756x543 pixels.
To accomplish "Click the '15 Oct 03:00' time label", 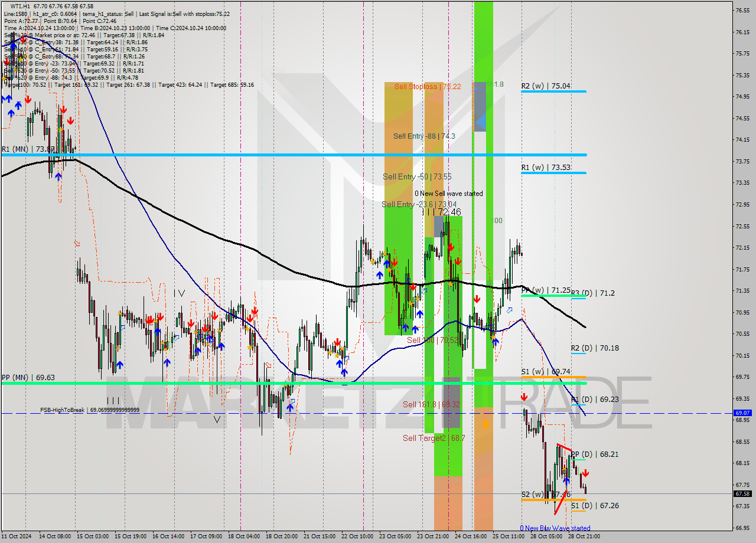I will pyautogui.click(x=93, y=537).
